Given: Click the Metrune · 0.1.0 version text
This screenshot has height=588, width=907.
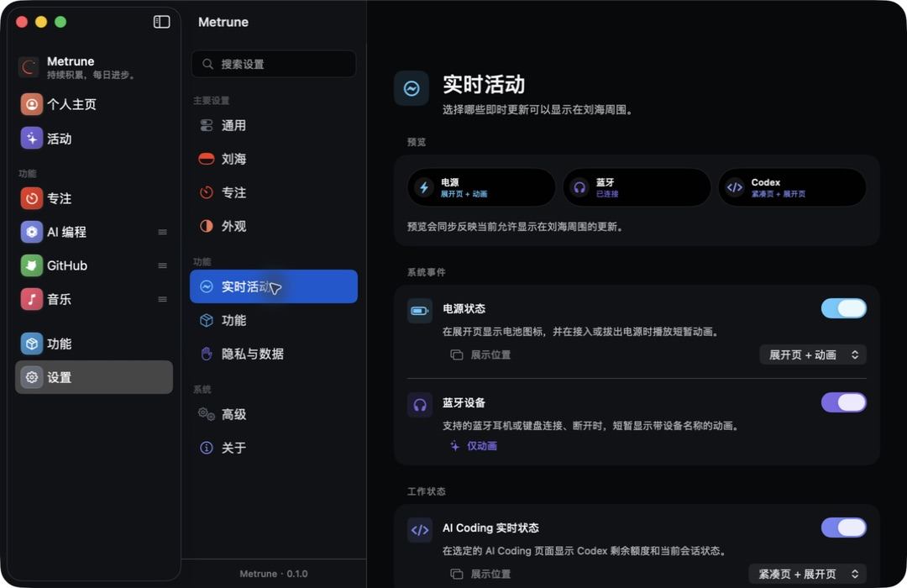Looking at the screenshot, I should pyautogui.click(x=274, y=574).
